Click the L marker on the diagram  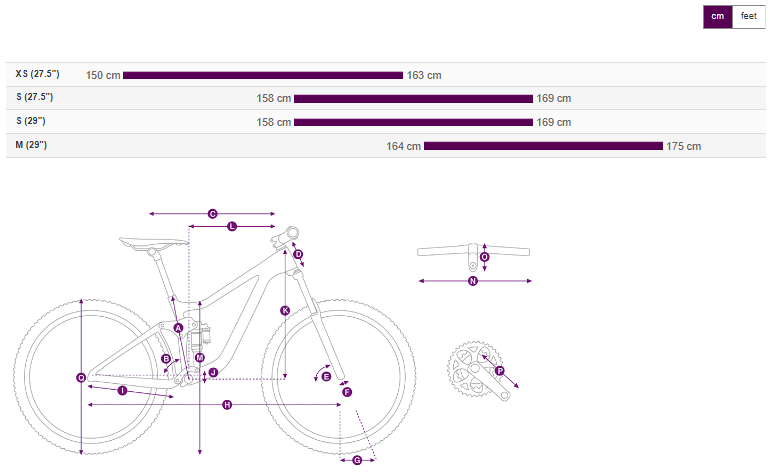[x=232, y=227]
